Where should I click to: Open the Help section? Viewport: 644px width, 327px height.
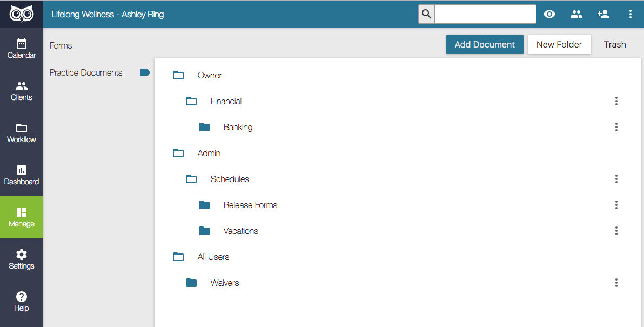(x=22, y=301)
